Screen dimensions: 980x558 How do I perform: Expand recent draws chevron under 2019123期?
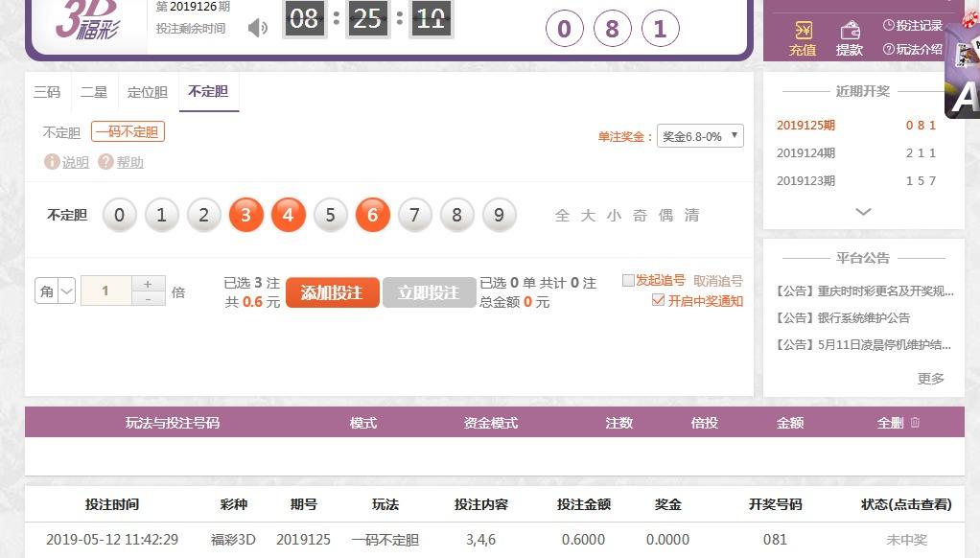point(863,212)
